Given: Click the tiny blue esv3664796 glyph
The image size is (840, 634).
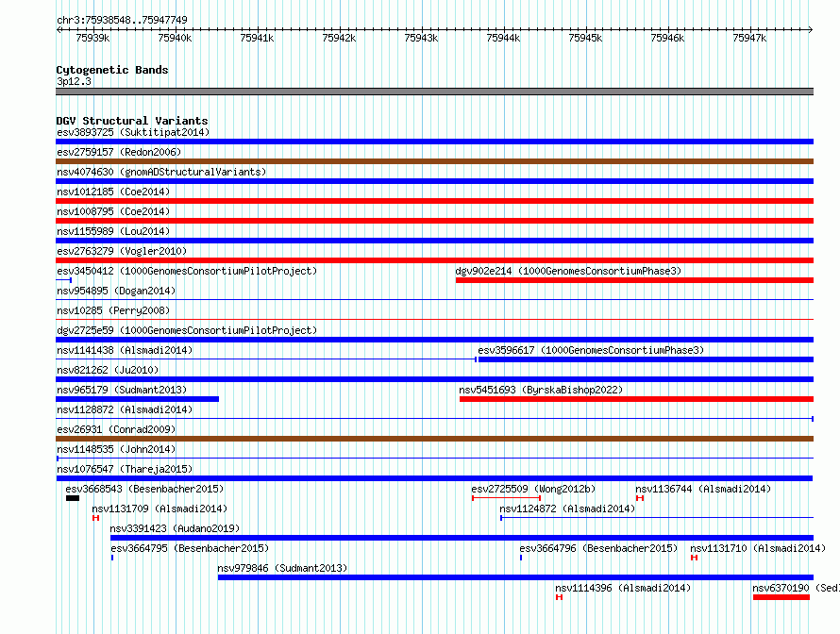Looking at the screenshot, I should [x=521, y=558].
